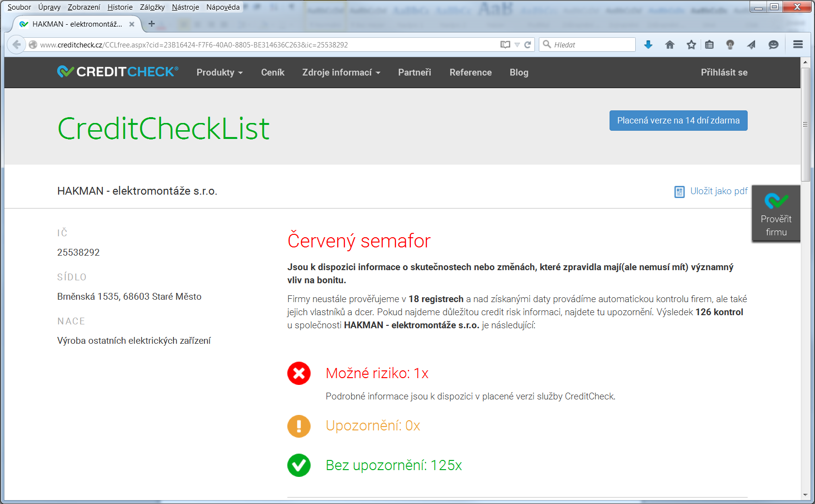Close the HAKMAN browser tab
This screenshot has width=815, height=504.
[132, 24]
